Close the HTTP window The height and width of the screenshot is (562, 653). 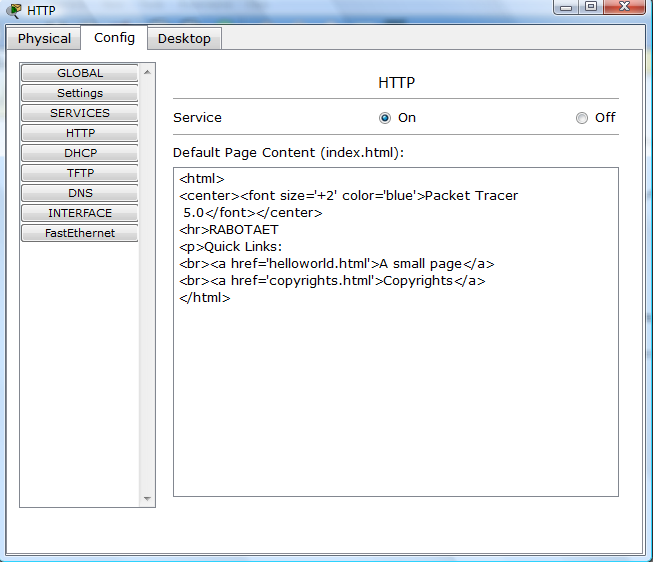(x=624, y=7)
